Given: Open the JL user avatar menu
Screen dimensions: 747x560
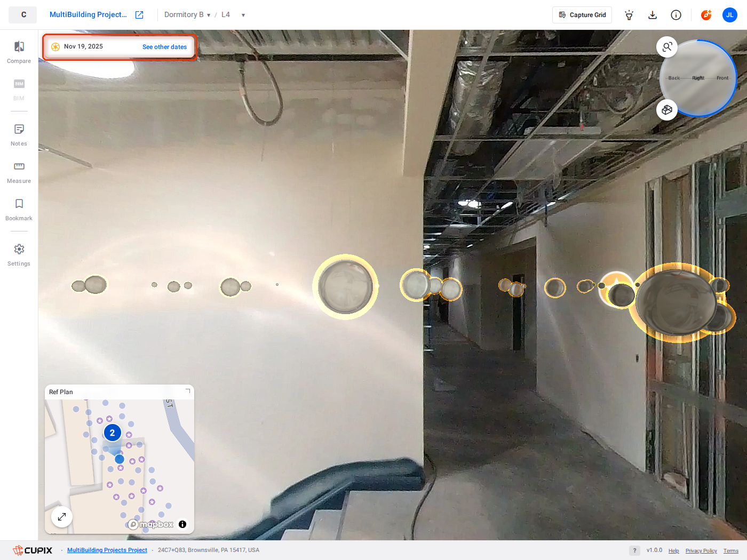Looking at the screenshot, I should tap(730, 15).
